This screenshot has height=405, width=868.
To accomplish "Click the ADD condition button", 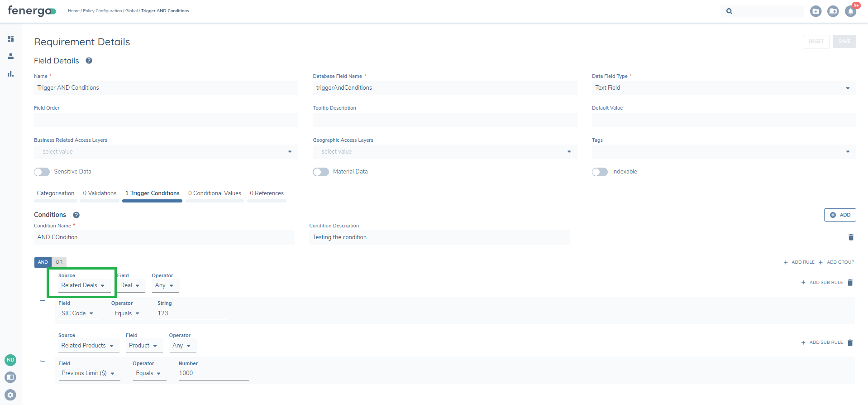I will (840, 215).
